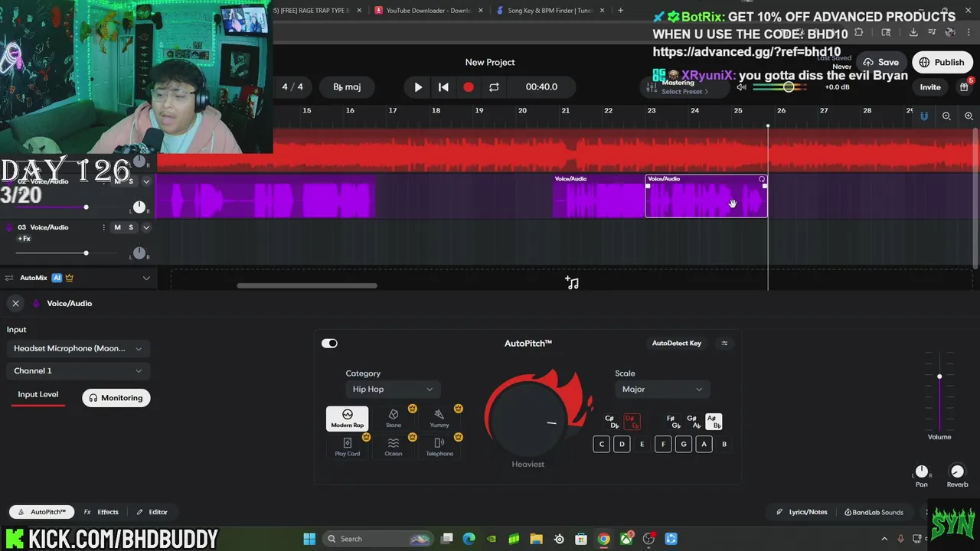The width and height of the screenshot is (980, 551).
Task: Open the Editor tab
Action: click(152, 512)
